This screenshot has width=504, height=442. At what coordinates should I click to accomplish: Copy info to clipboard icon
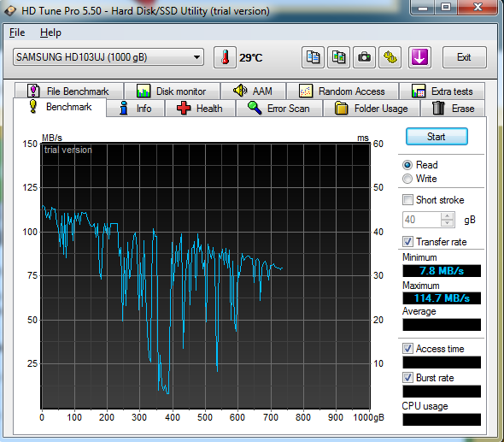pos(313,57)
